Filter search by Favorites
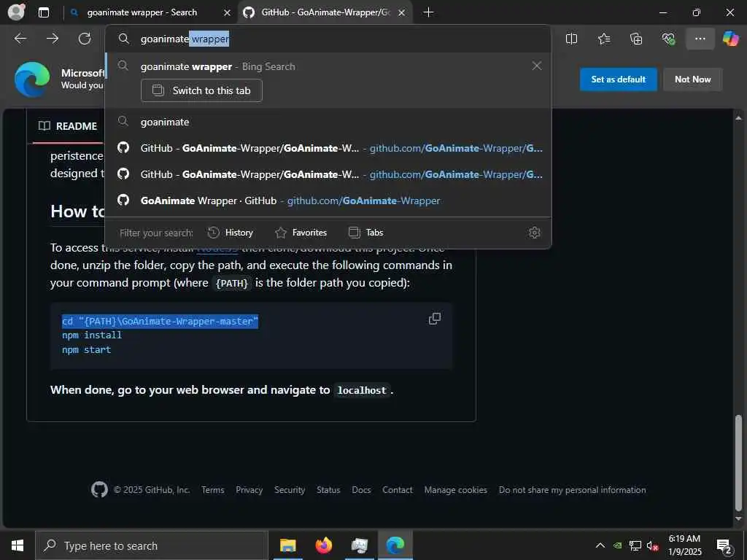Image resolution: width=747 pixels, height=560 pixels. 301,233
